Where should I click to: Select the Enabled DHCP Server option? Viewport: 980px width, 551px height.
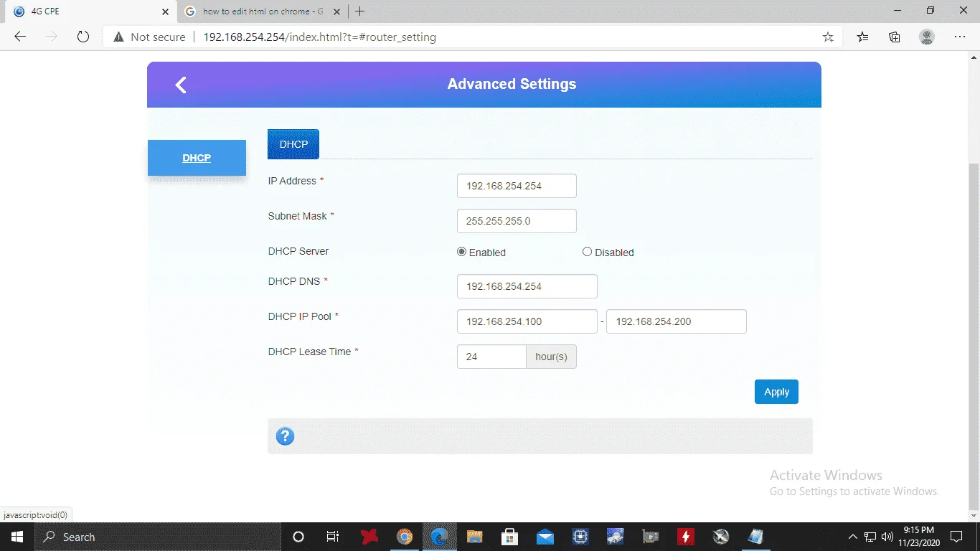[461, 252]
